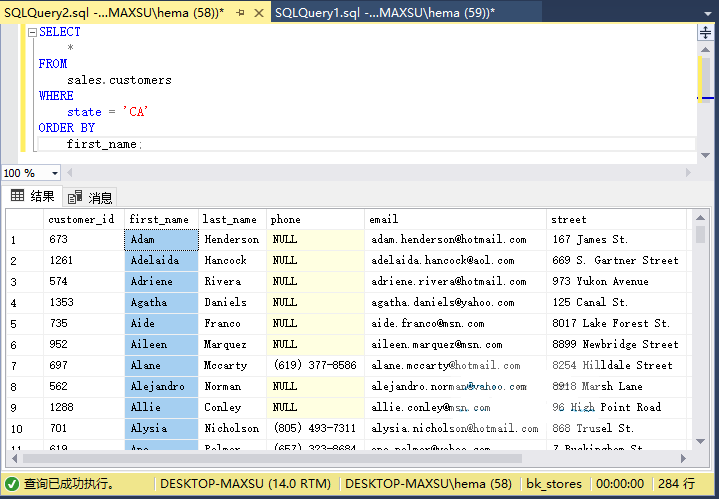Select the customer_id column header
The image size is (719, 499).
84,219
